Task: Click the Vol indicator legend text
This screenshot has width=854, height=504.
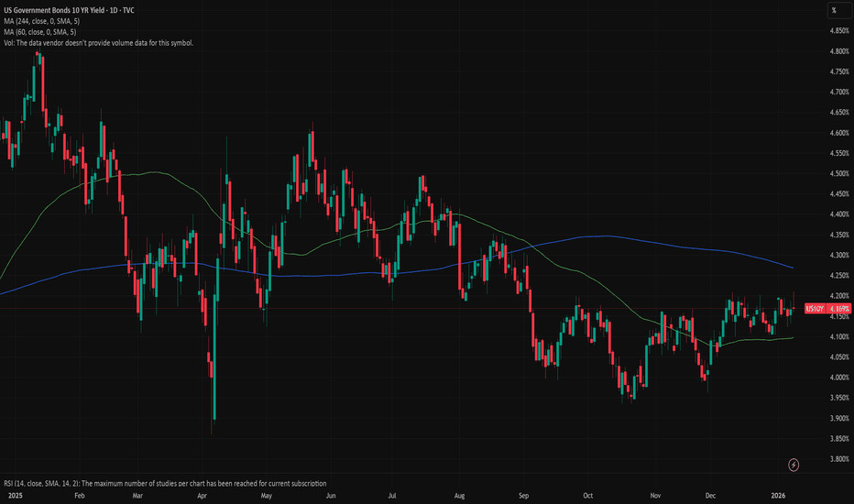Action: click(98, 43)
